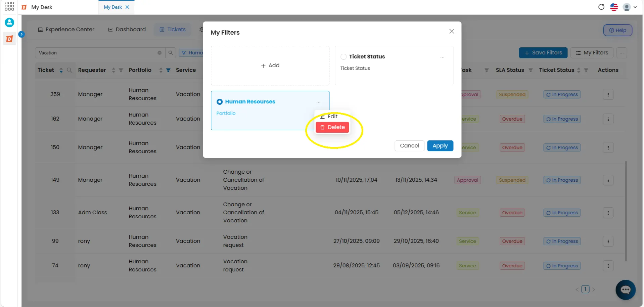
Task: Select the Human Resourses filter radio button
Action: click(220, 102)
